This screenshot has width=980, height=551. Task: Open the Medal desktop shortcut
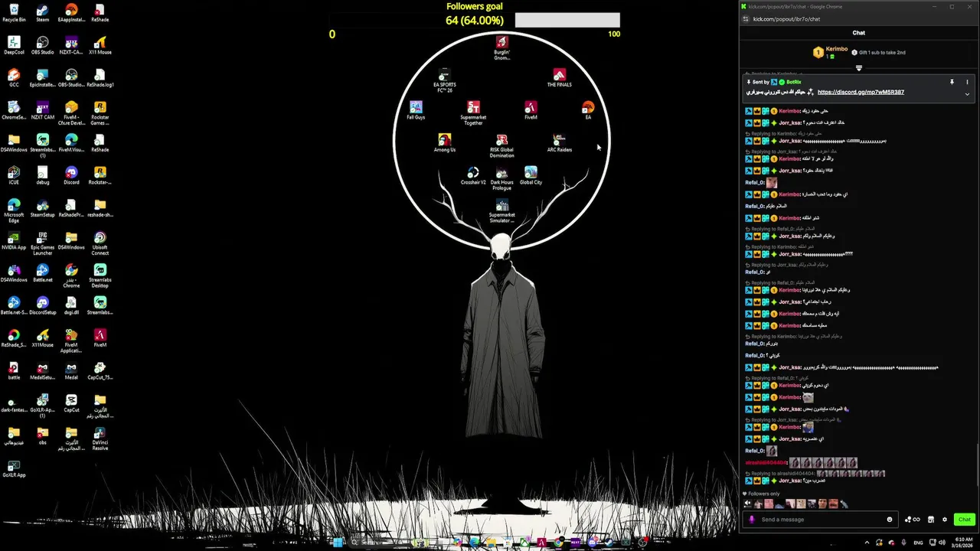point(71,371)
